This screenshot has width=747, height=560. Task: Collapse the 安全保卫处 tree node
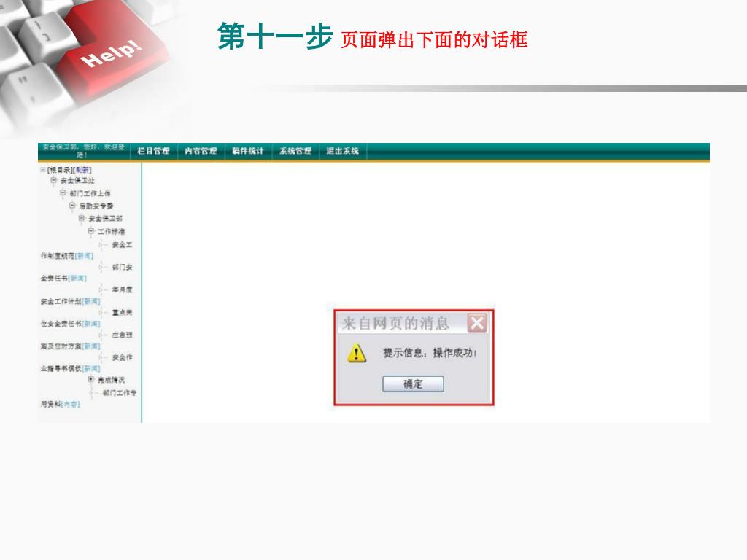pyautogui.click(x=53, y=181)
